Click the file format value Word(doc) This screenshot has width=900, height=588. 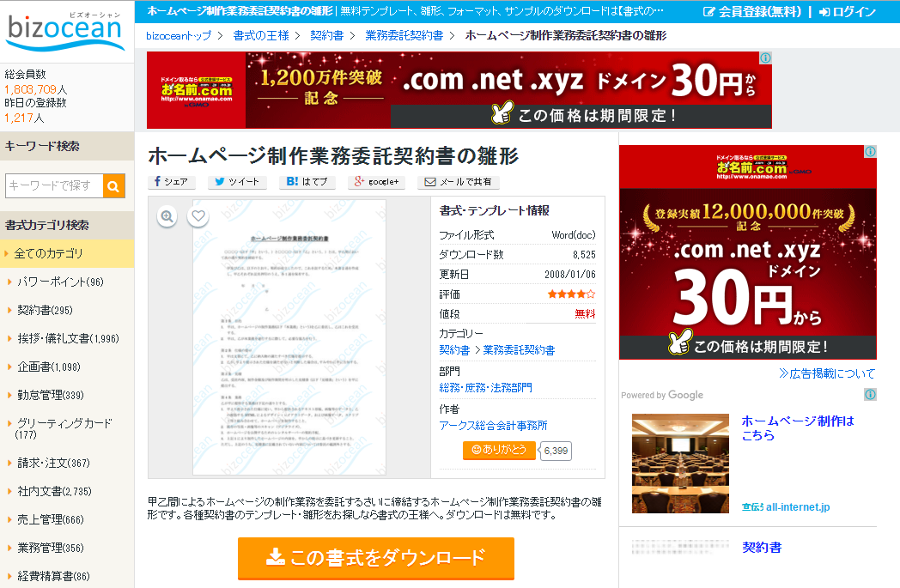point(574,234)
